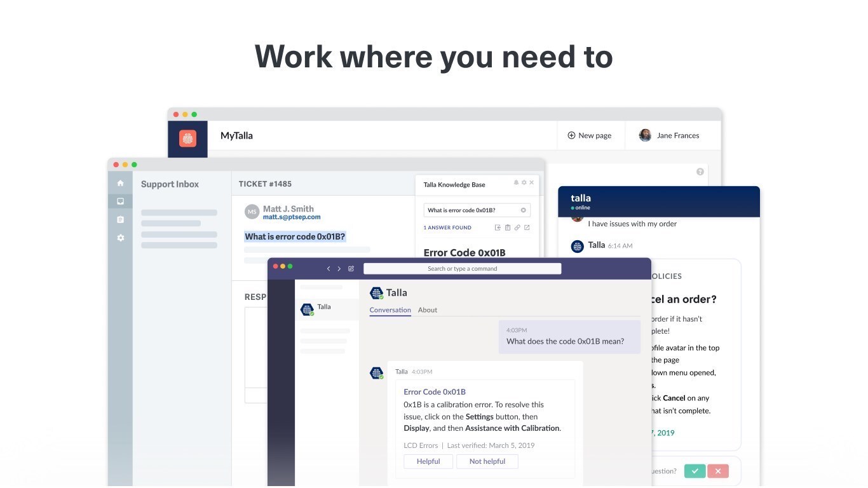
Task: Click the TICKET #1485 label
Action: click(265, 184)
